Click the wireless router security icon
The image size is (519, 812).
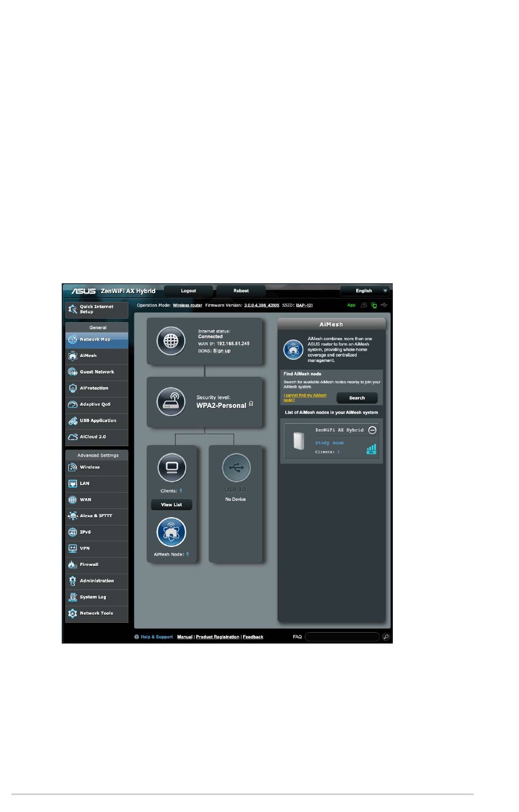[171, 401]
